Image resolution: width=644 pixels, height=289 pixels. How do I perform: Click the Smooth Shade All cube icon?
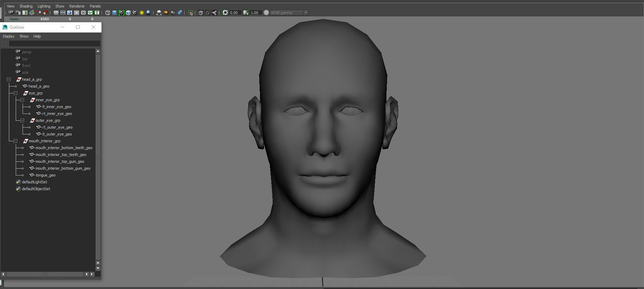tap(114, 13)
